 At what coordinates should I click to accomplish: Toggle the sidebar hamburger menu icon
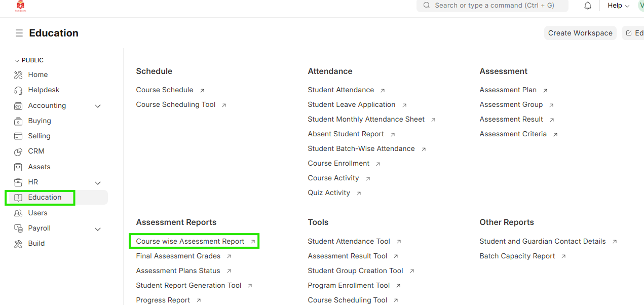(x=19, y=33)
